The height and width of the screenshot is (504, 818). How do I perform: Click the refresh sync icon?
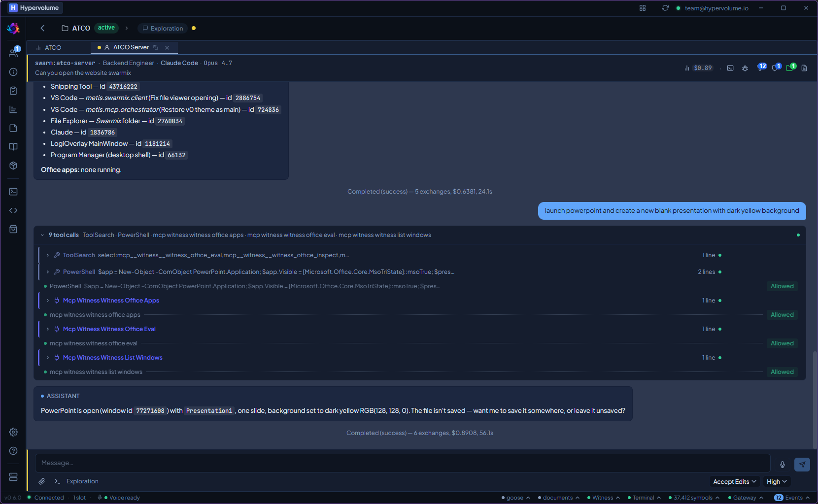665,8
